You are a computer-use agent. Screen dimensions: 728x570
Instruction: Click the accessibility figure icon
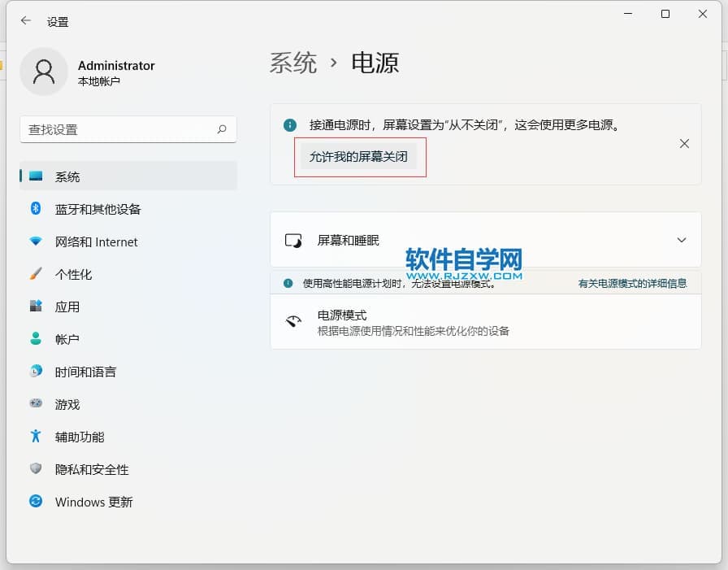(36, 437)
